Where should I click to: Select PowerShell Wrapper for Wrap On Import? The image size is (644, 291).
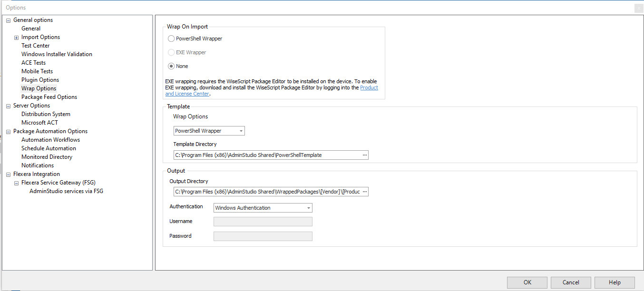(171, 39)
